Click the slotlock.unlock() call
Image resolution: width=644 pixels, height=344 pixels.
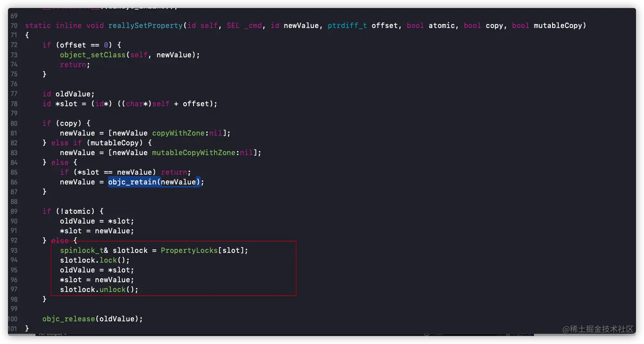(99, 289)
